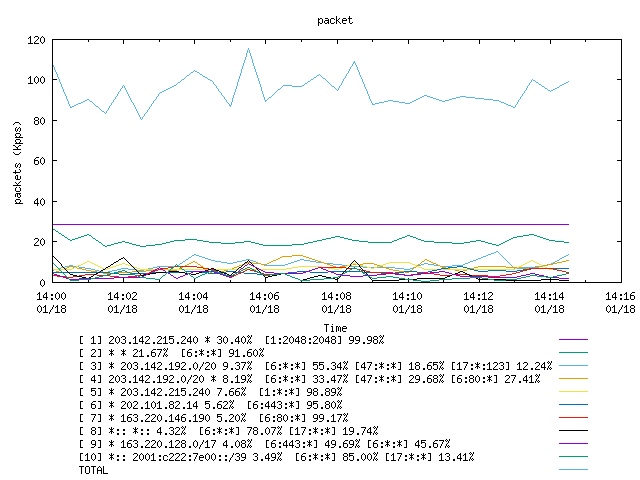Viewport: 640px width, 480px height.
Task: Click the 14:10 01/18 time tick label
Action: pyautogui.click(x=407, y=302)
